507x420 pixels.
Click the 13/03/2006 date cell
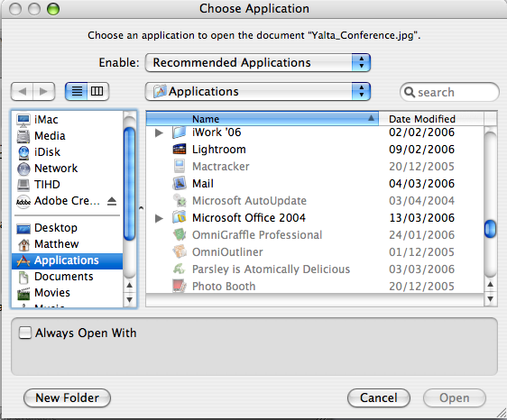[x=421, y=218]
